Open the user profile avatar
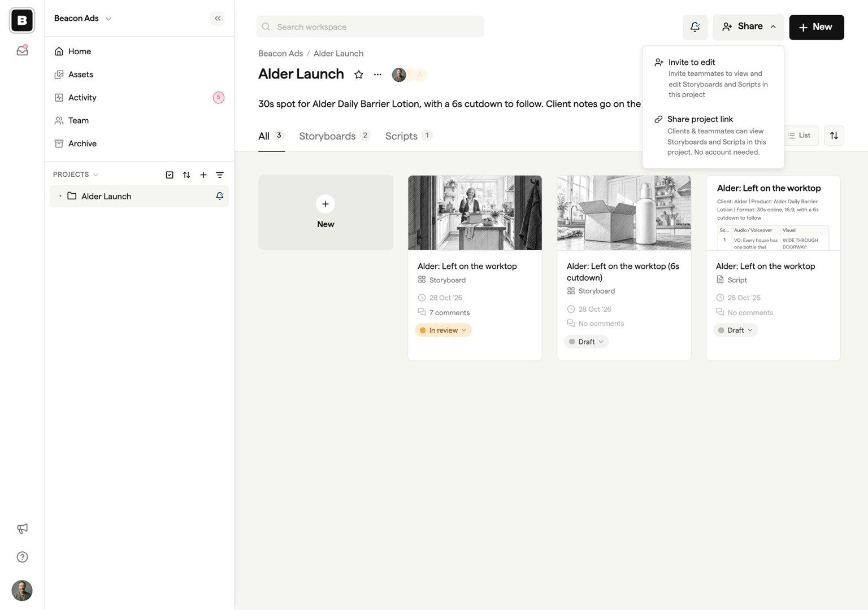868x610 pixels. pyautogui.click(x=22, y=590)
